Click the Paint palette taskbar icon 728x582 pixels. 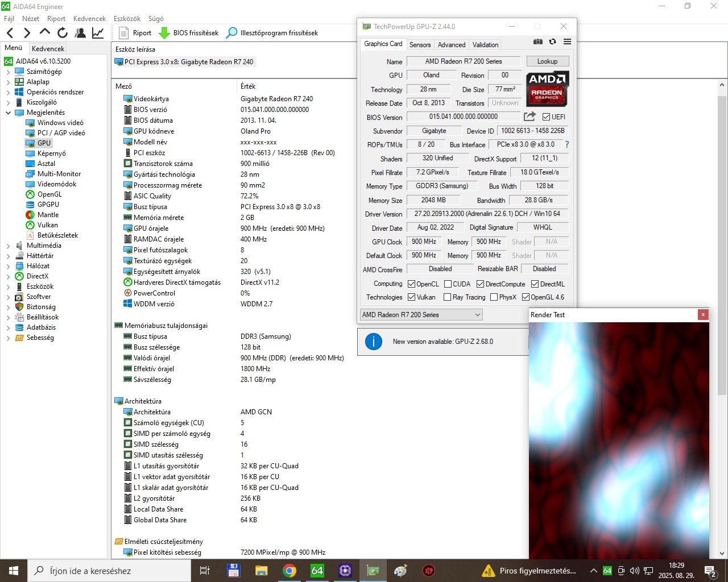click(401, 571)
